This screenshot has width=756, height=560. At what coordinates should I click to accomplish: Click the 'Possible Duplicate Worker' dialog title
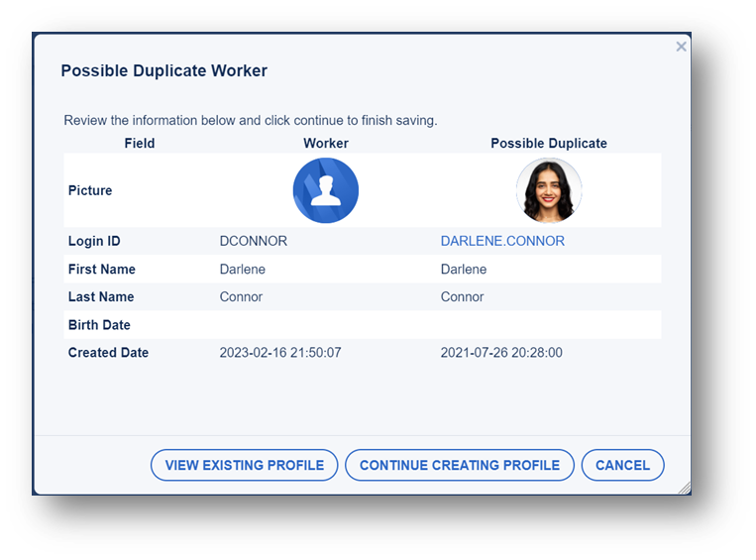coord(163,71)
